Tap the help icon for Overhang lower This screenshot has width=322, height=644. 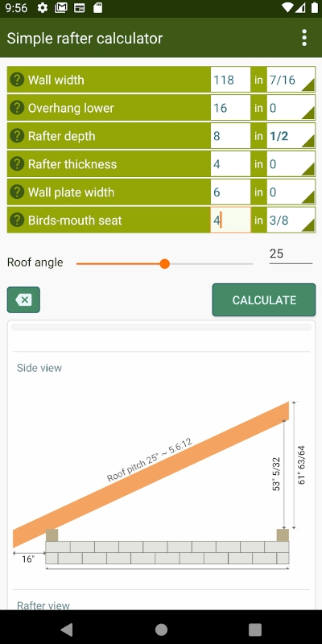(17, 108)
